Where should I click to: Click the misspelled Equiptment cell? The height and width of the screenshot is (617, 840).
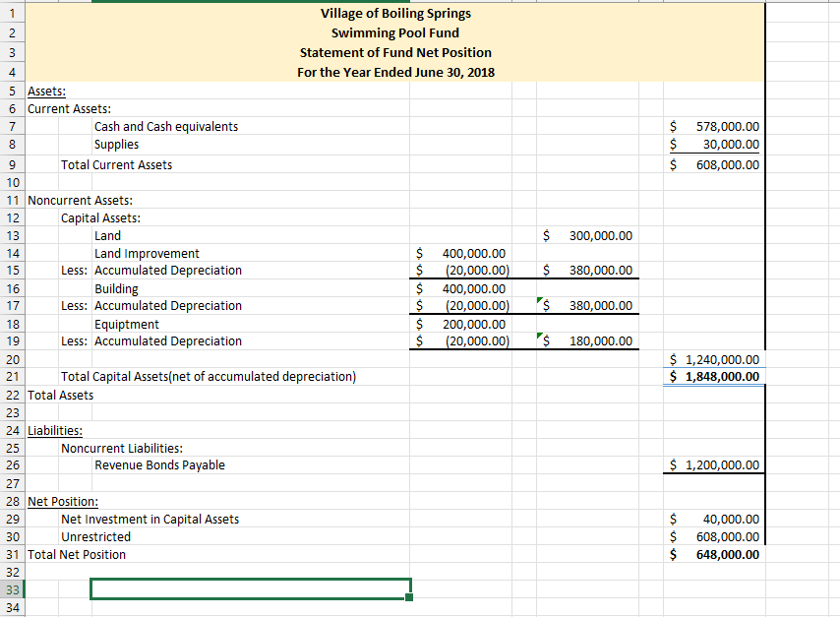click(x=126, y=324)
